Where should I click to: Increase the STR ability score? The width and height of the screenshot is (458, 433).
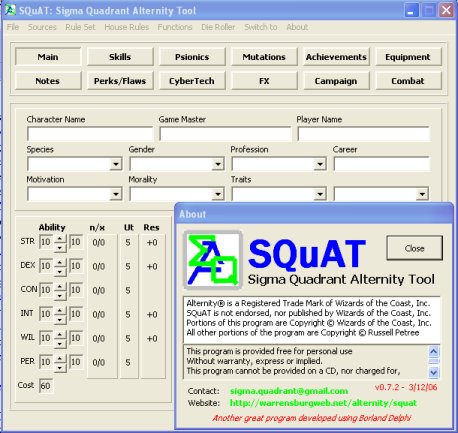point(60,239)
